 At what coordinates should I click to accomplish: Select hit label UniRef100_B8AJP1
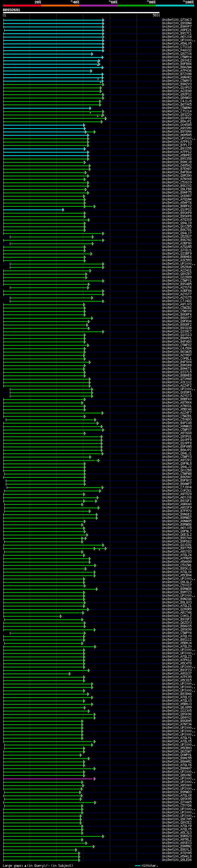tap(177, 121)
